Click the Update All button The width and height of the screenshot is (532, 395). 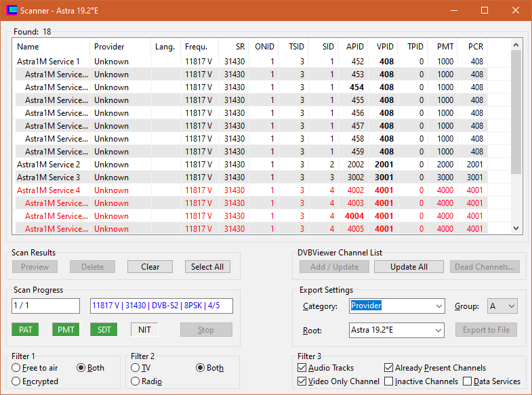tap(409, 267)
